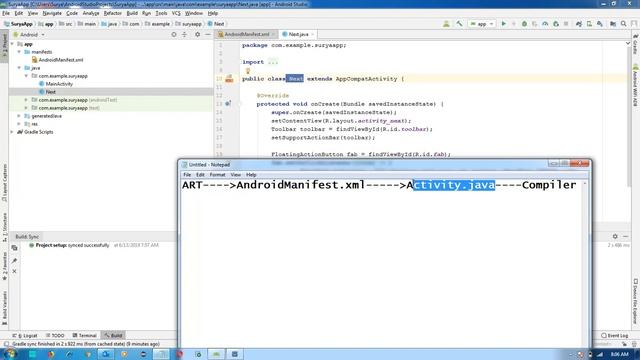Click the class gutter icon beside public class
This screenshot has height=360, width=640.
pyautogui.click(x=229, y=79)
